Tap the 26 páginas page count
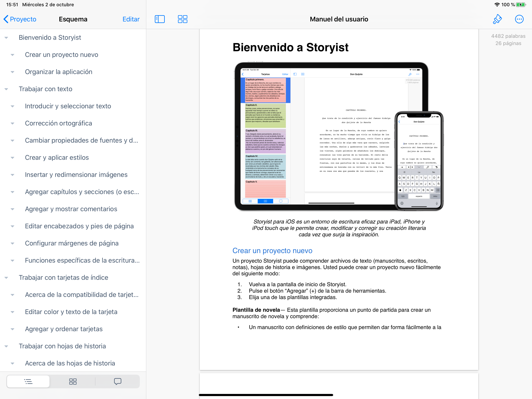532x399 pixels. point(508,43)
